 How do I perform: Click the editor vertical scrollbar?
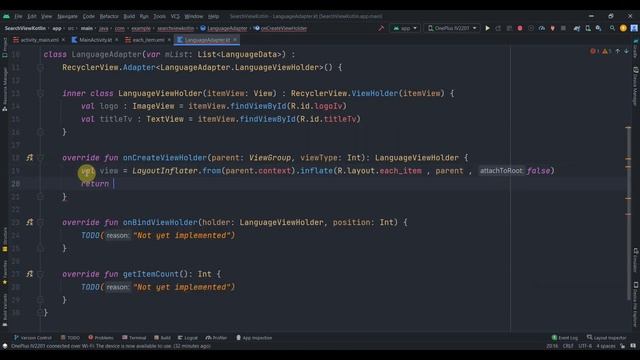tap(629, 212)
